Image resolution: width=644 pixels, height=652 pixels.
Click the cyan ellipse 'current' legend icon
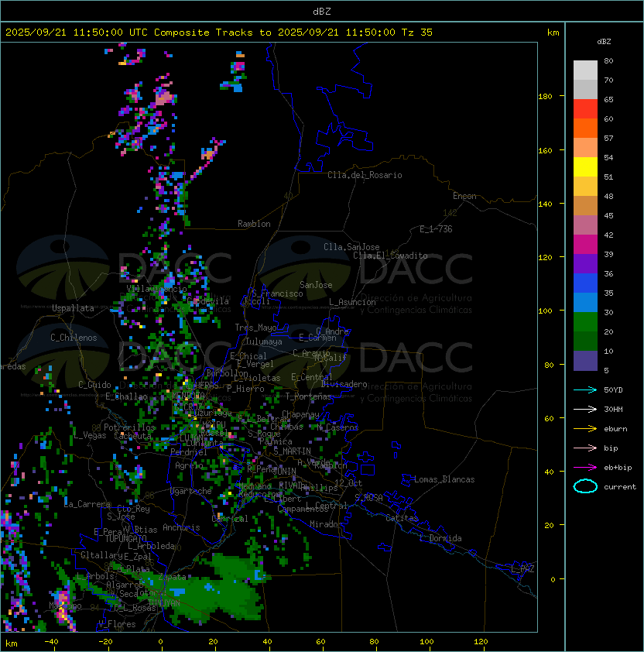pos(585,486)
